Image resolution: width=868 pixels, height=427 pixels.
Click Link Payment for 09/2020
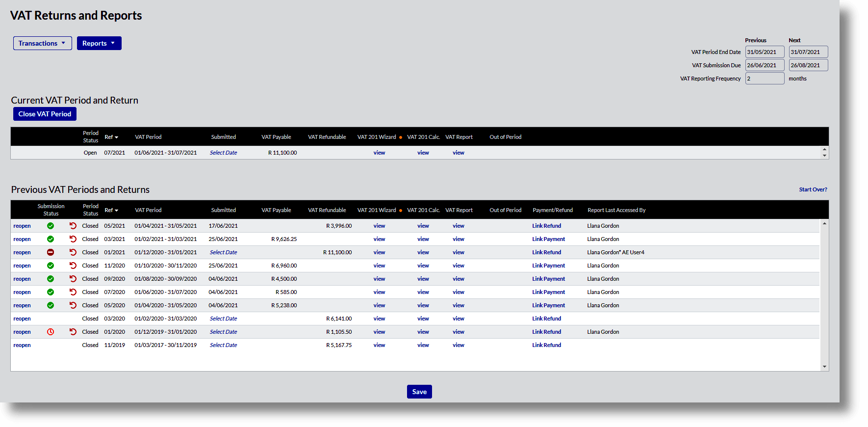[549, 279]
